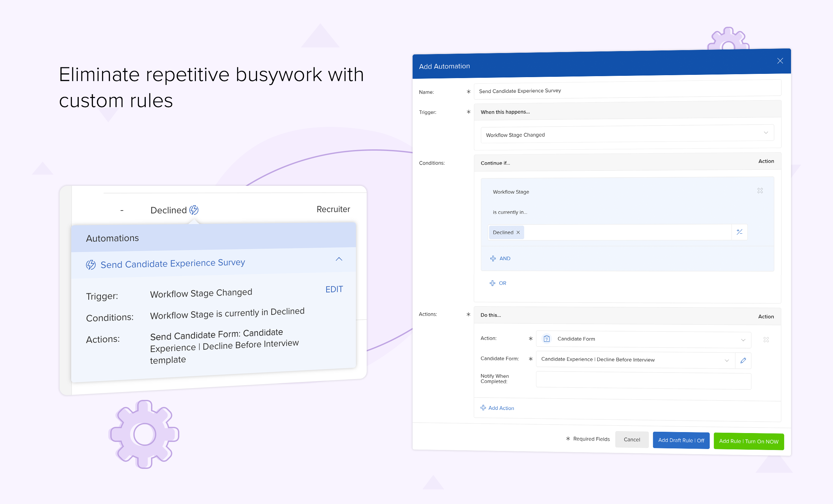Click the Add Rule | Turn On NOW button
This screenshot has width=833, height=504.
749,442
